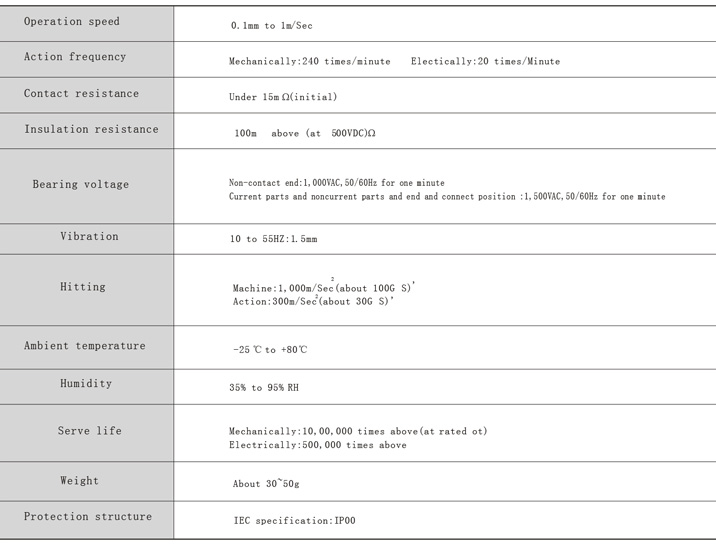Click the Mechanically:240 times/minute text
This screenshot has width=716, height=547.
tap(310, 61)
